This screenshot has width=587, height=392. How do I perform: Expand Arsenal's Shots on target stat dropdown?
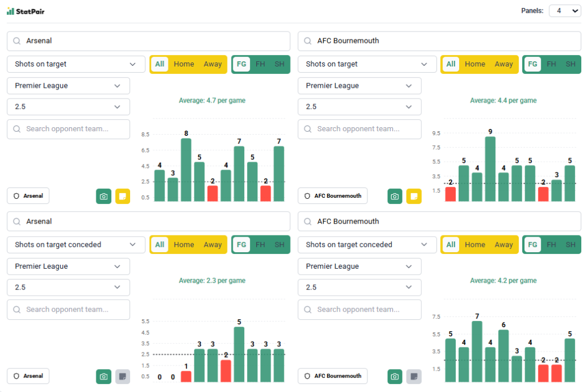[76, 64]
